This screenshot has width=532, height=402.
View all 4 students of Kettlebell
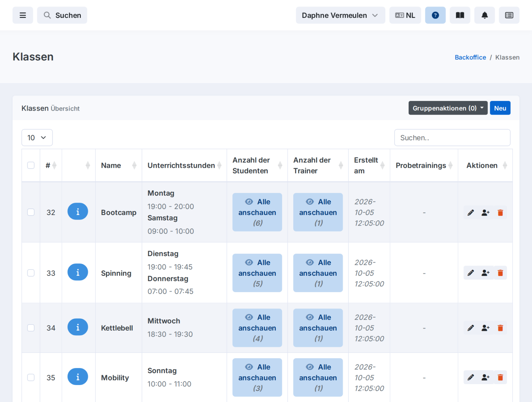click(x=257, y=328)
